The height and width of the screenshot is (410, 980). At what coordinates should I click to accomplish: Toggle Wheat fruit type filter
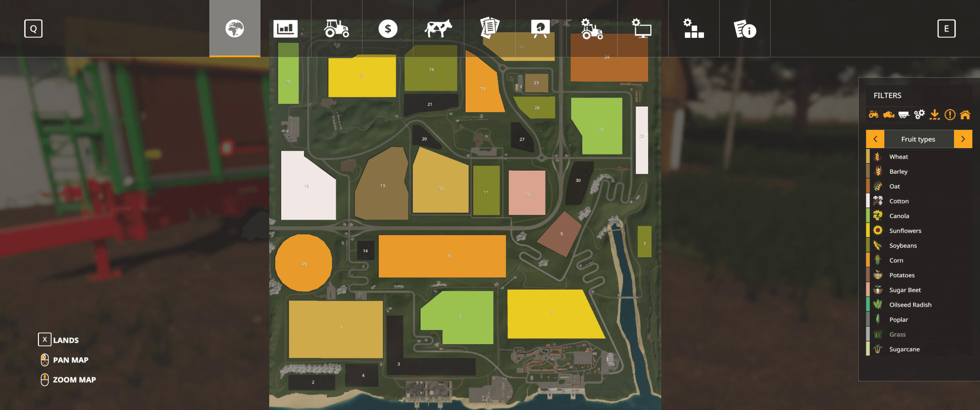919,156
